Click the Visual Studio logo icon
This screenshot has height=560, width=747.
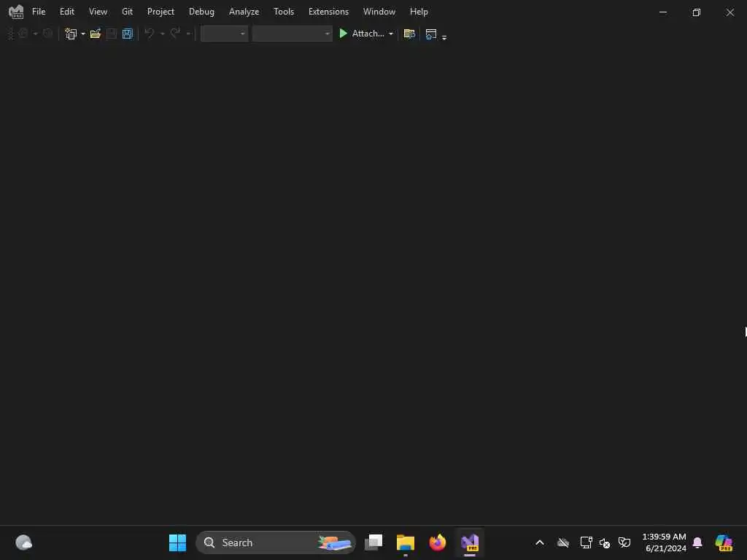click(16, 12)
